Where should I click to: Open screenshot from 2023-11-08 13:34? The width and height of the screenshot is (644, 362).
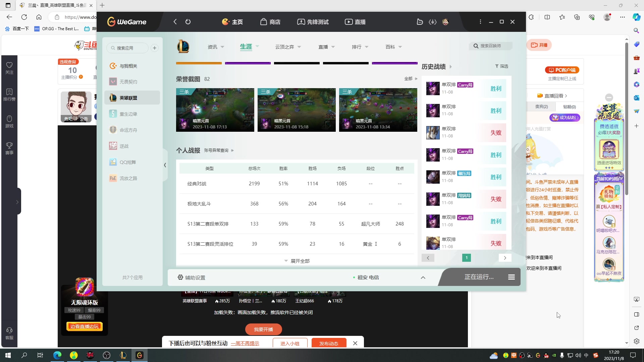tap(378, 110)
